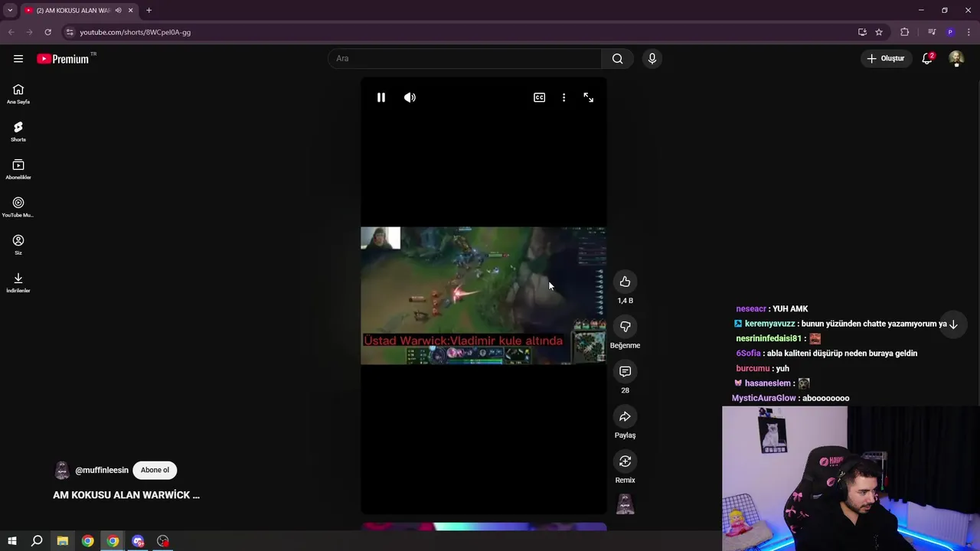Mute the Short's volume
Screen dimensions: 980x551
coord(410,97)
